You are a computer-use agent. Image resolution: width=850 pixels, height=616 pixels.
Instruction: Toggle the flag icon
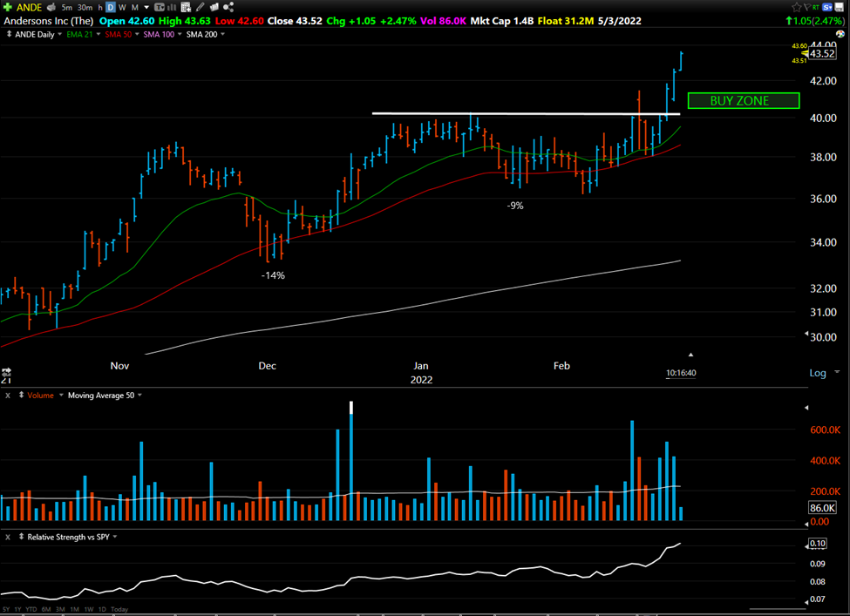[806, 7]
